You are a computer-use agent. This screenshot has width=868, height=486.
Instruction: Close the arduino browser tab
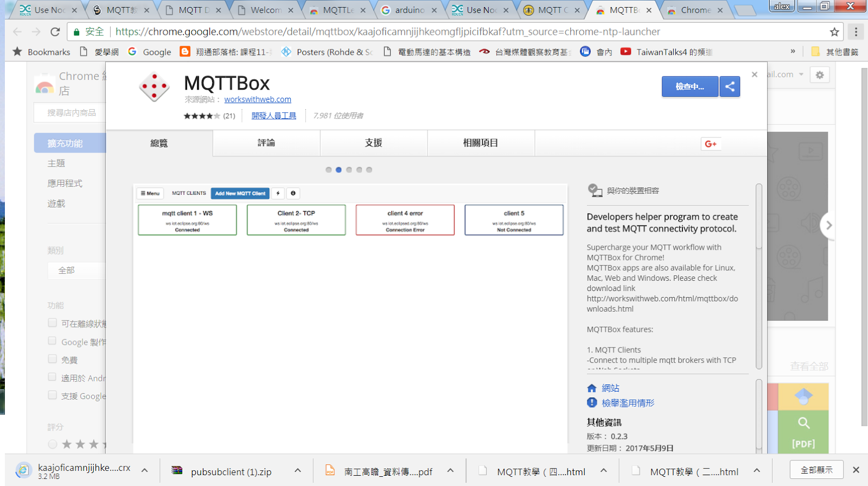tap(434, 10)
